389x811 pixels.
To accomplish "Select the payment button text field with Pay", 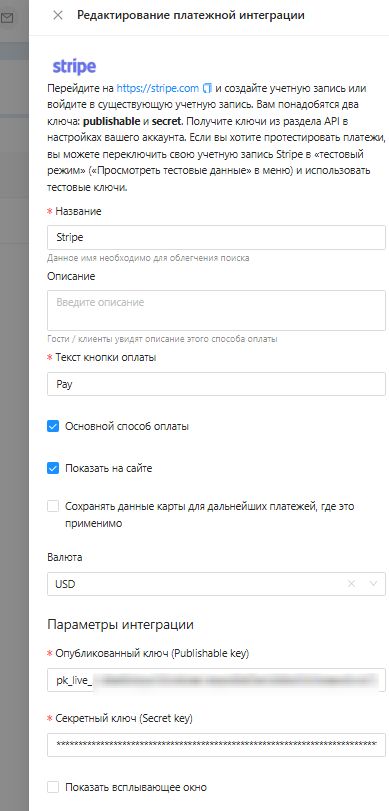I will (216, 384).
